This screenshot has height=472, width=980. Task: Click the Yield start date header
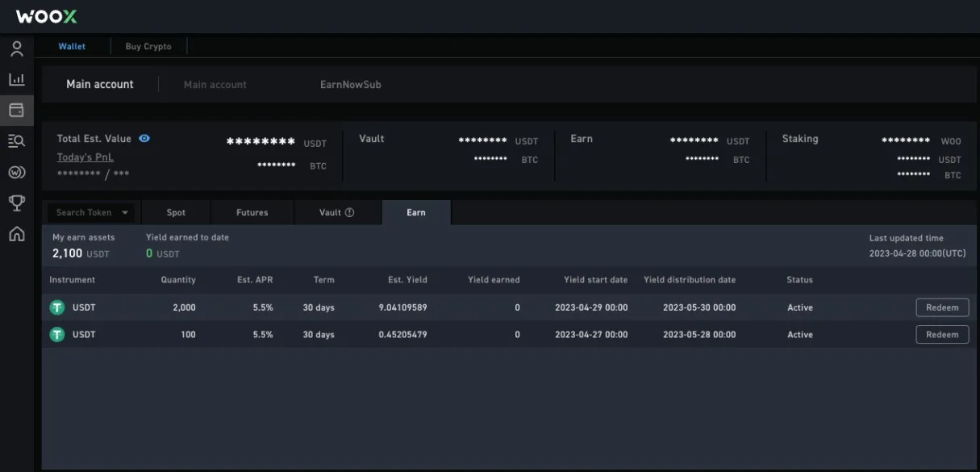pos(595,280)
